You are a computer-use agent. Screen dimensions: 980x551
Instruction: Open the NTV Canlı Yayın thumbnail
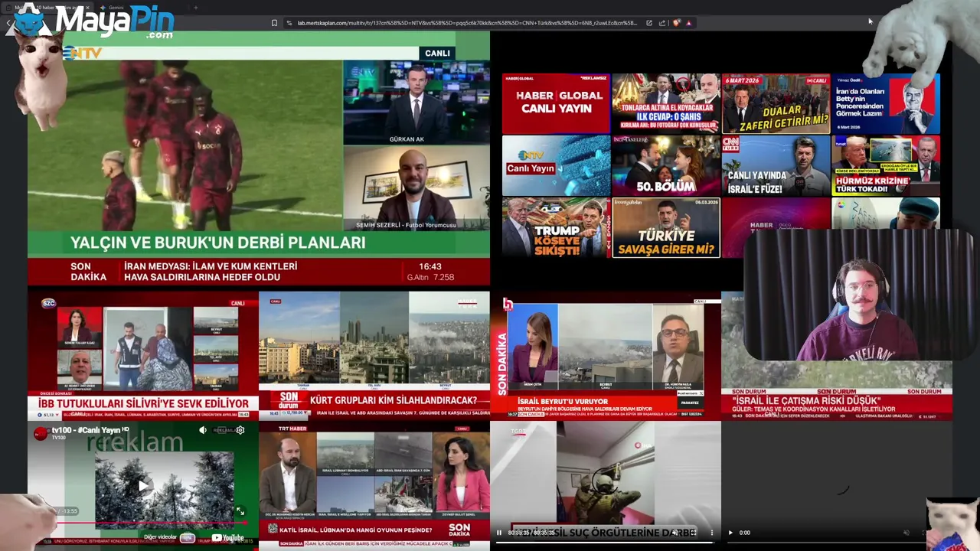[x=556, y=165]
